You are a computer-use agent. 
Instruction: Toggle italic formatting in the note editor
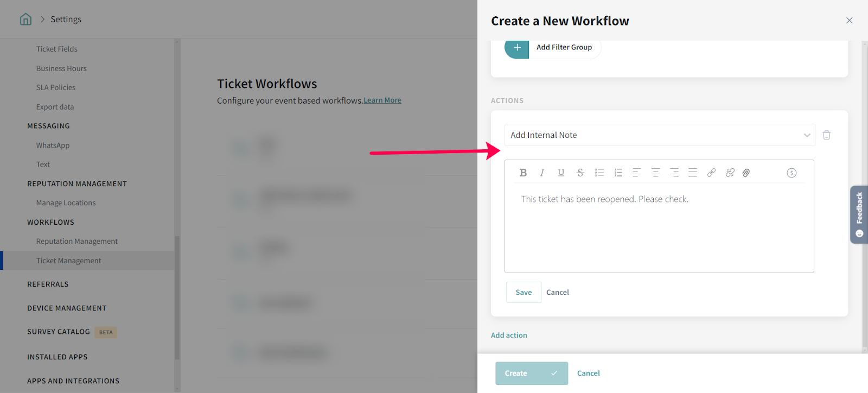tap(542, 173)
